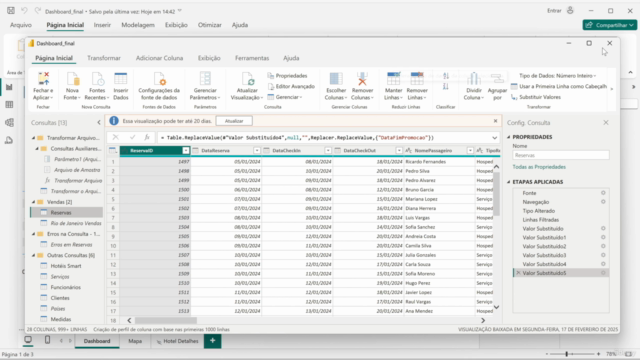Image resolution: width=640 pixels, height=360 pixels.
Task: Click Remover Linhas icon
Action: coord(417,79)
